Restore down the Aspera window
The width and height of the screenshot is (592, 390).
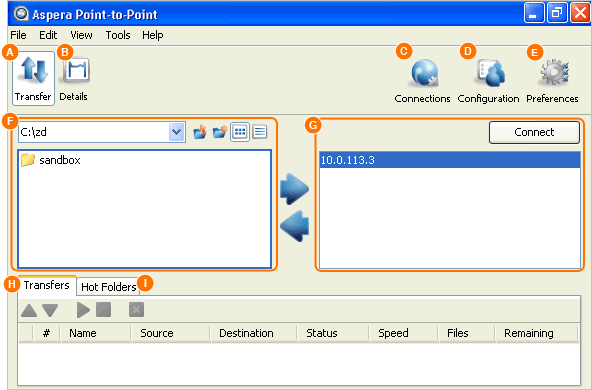[557, 13]
